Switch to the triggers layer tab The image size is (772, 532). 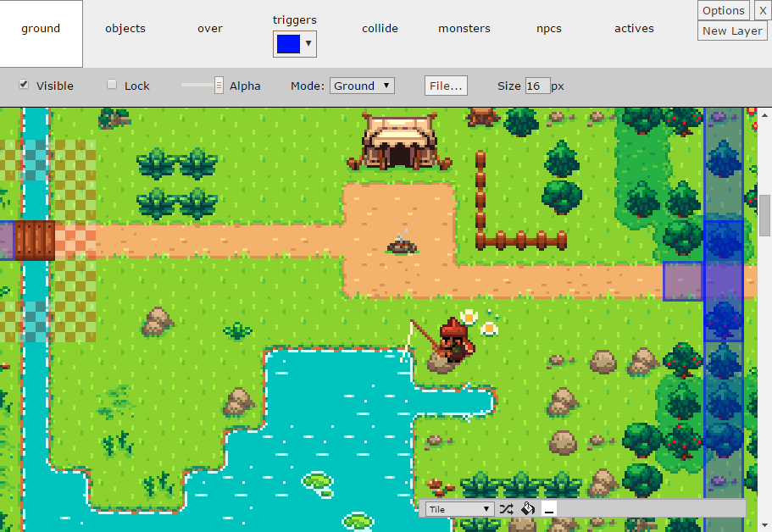(294, 19)
